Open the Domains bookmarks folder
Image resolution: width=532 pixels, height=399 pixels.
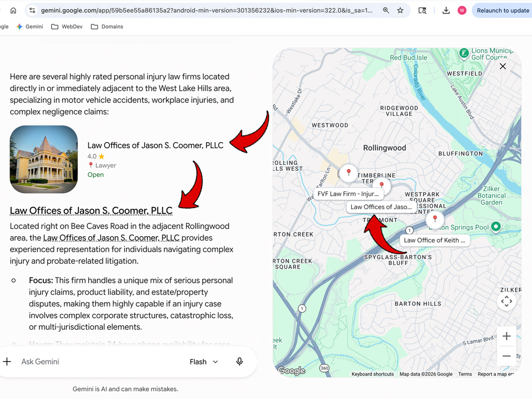click(107, 27)
